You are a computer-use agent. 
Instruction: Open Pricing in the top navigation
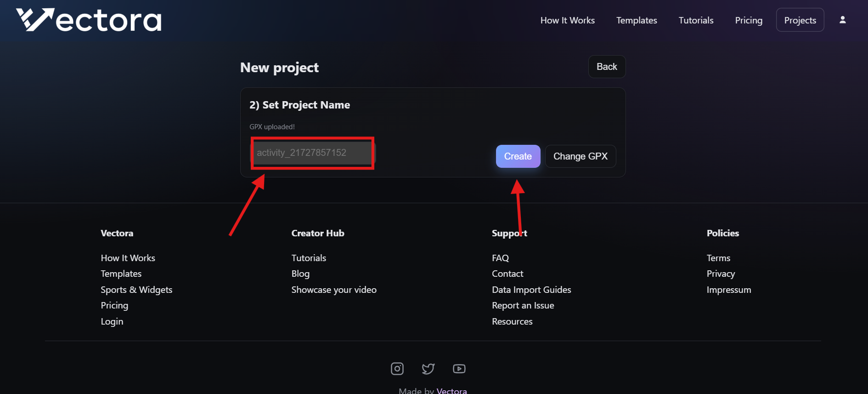click(x=749, y=20)
